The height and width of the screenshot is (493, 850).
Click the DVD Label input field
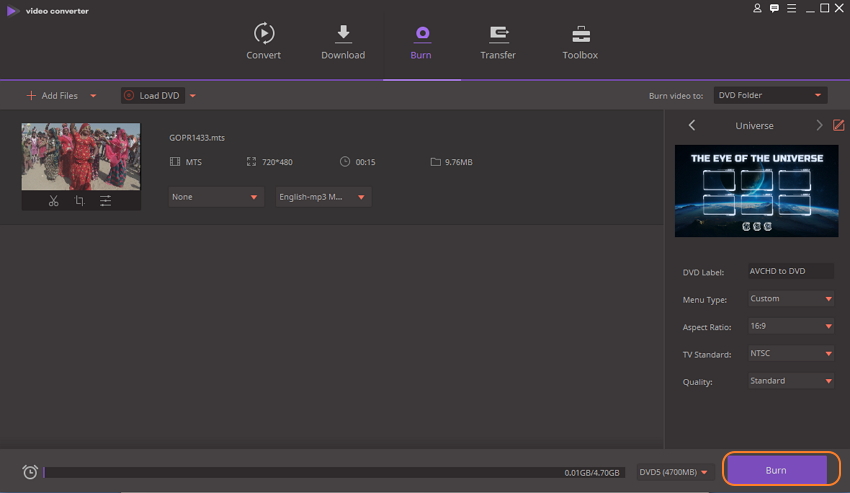click(789, 271)
